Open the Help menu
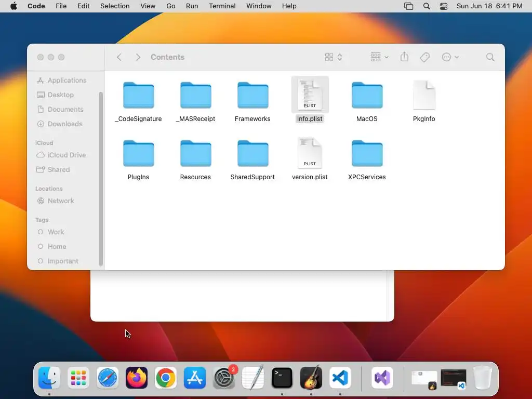532x399 pixels. tap(289, 6)
